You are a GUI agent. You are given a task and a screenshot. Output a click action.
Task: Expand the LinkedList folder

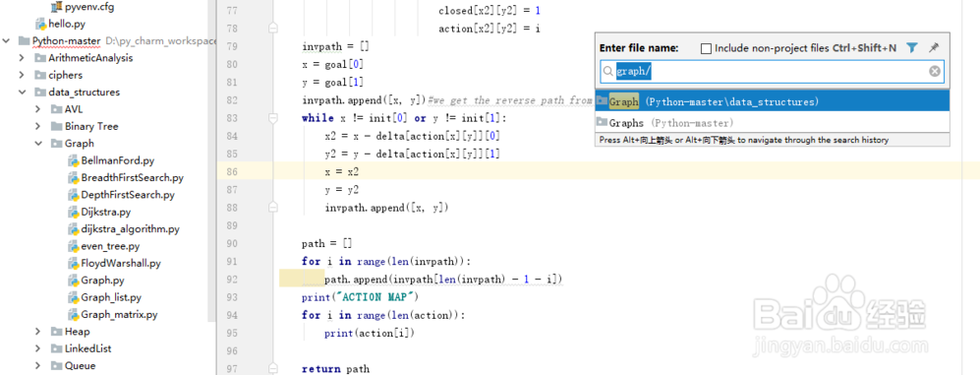(38, 348)
